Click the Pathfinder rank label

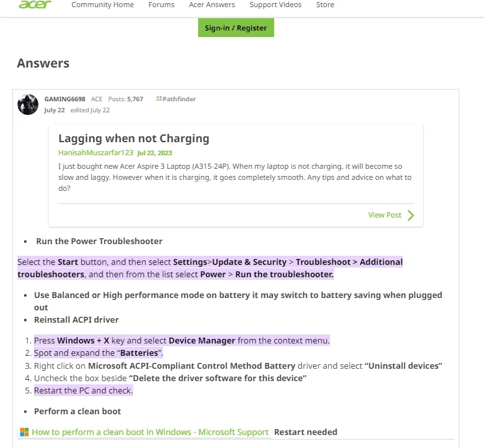[179, 99]
